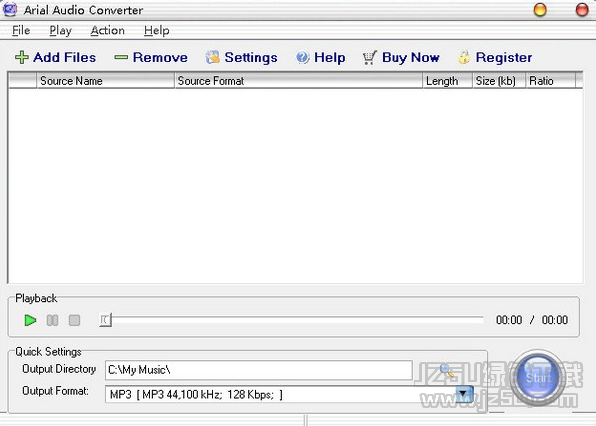
Task: Open Settings from the toolbar
Action: [x=241, y=57]
